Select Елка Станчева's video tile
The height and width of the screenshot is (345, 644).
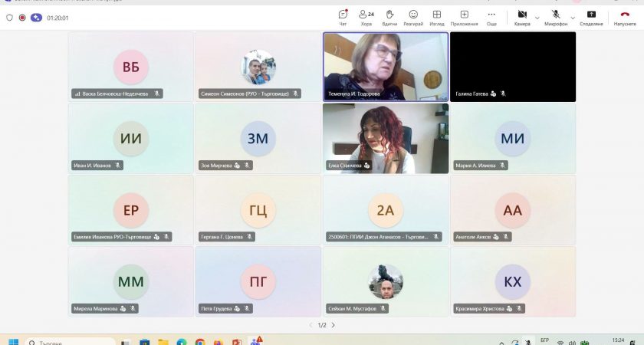pyautogui.click(x=386, y=138)
